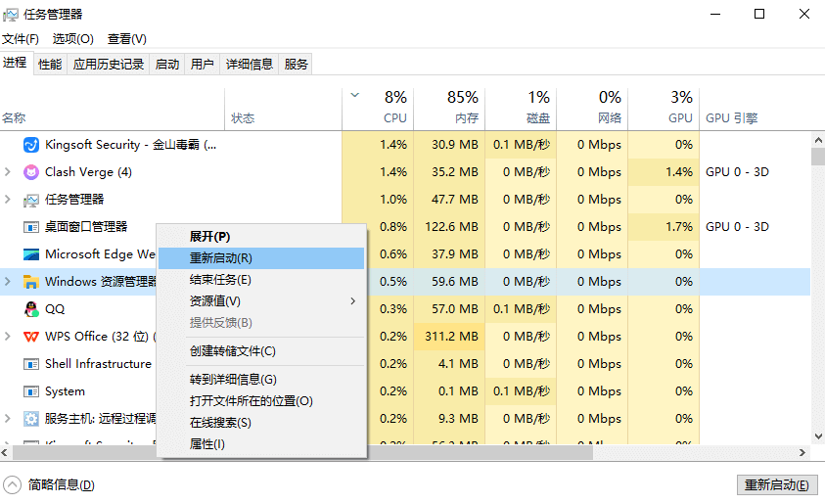Switch to the 启动 tab
Viewport: 825px width, 504px height.
click(167, 65)
